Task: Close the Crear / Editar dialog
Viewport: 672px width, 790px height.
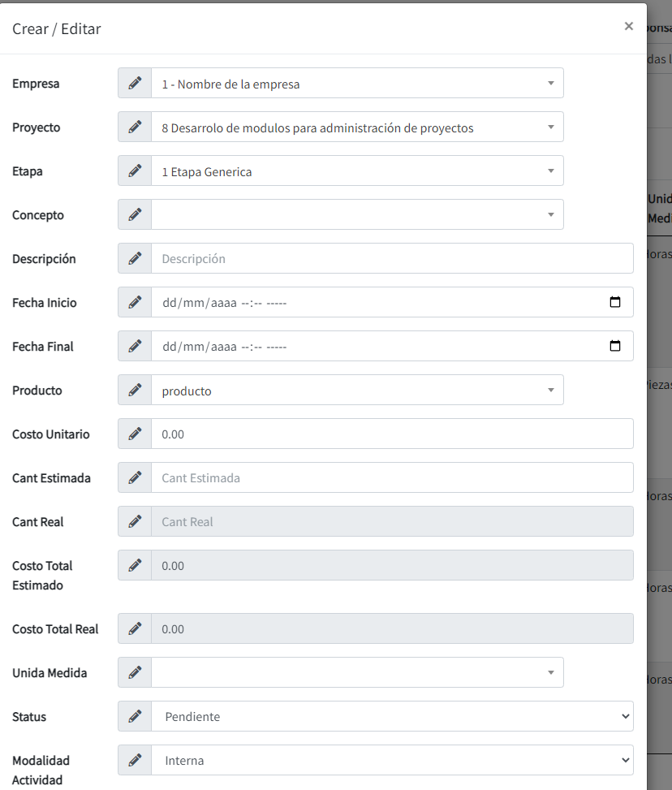Action: pyautogui.click(x=628, y=26)
